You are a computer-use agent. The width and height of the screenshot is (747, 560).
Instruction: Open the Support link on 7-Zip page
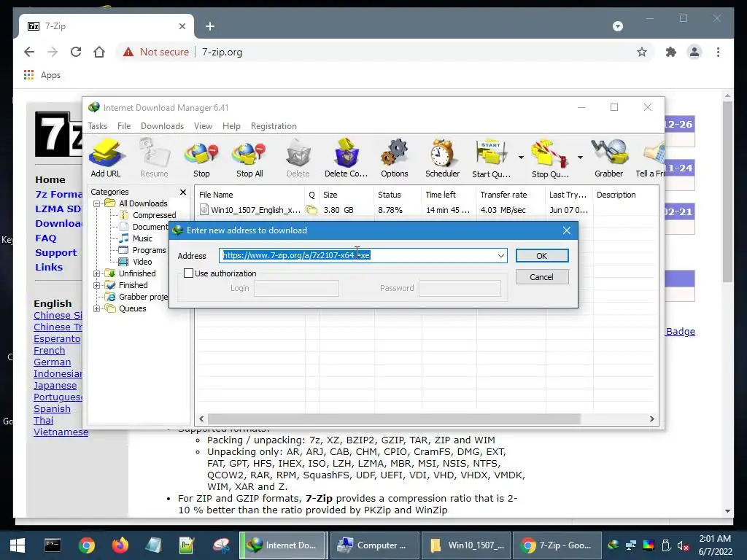click(55, 253)
